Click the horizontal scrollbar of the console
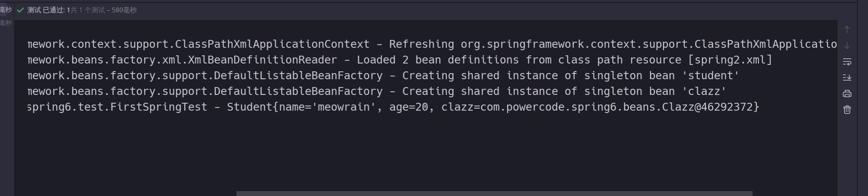Image resolution: width=868 pixels, height=196 pixels. click(x=494, y=194)
